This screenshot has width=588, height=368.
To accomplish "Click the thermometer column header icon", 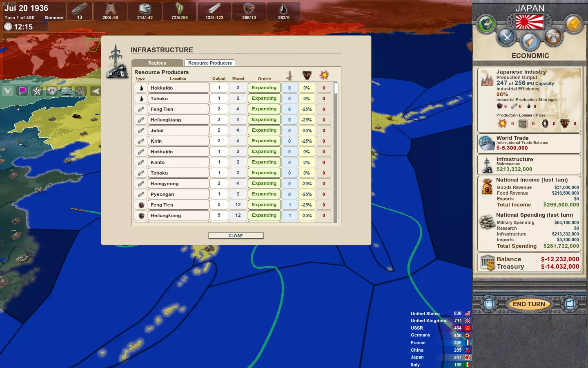I will tap(289, 76).
